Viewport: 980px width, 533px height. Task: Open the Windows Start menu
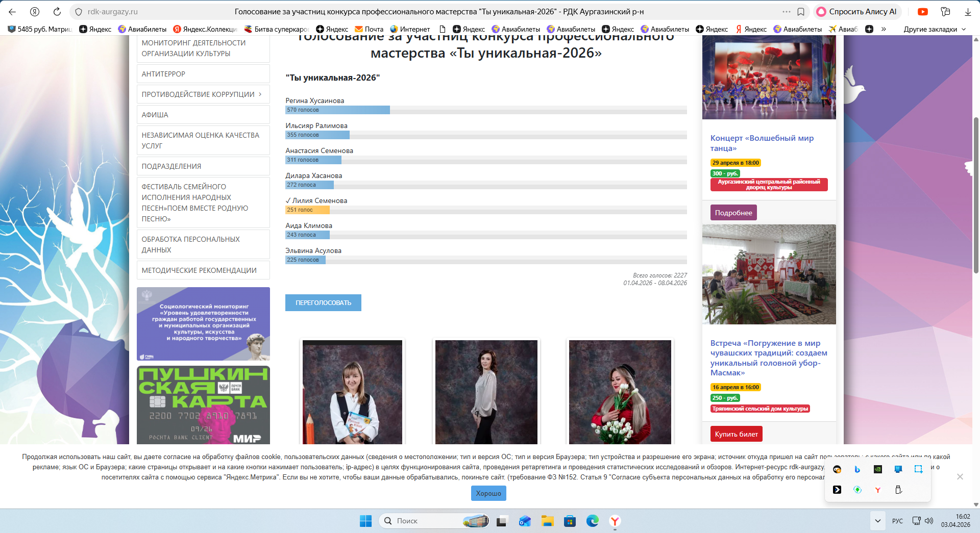tap(365, 521)
